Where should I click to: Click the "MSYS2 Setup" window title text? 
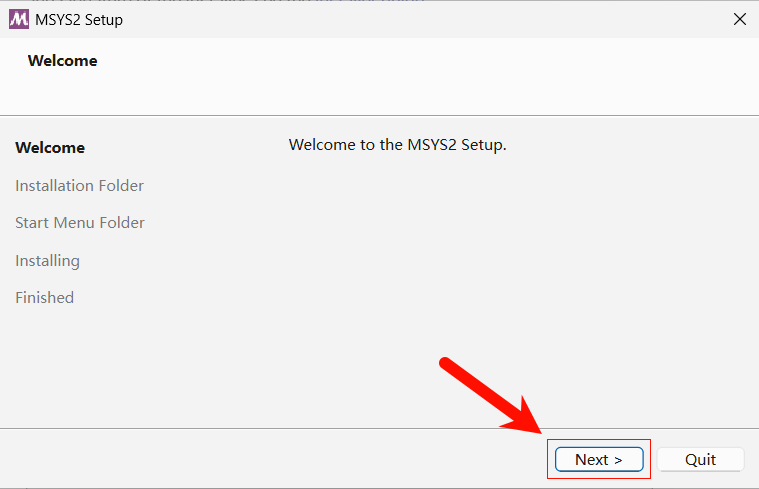click(80, 19)
